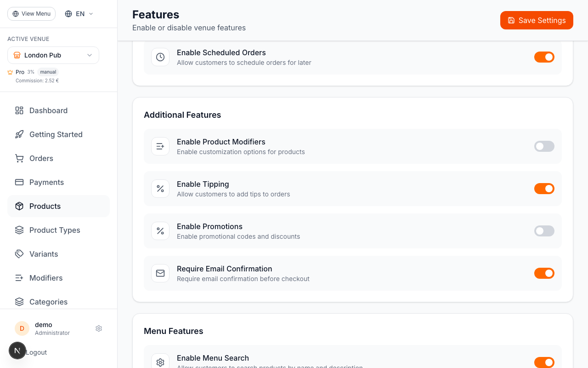Screen dimensions: 588x368
Task: Select the Products box icon in sidebar
Action: coord(19,206)
